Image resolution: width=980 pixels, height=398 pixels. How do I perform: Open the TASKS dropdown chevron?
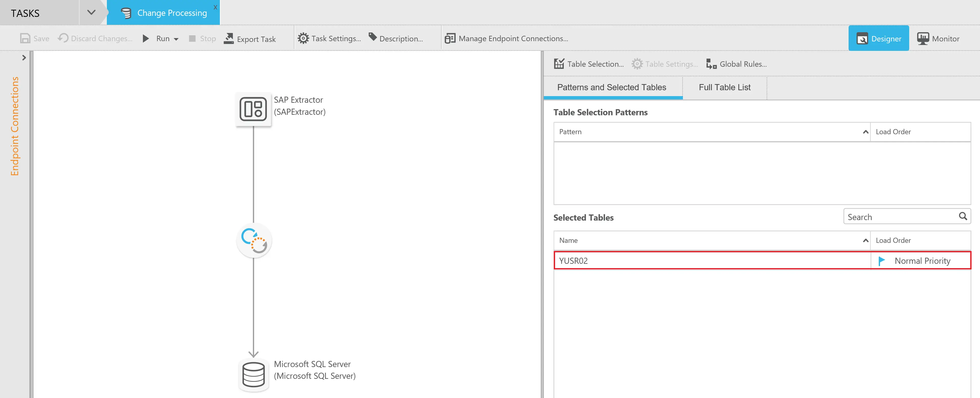(91, 13)
